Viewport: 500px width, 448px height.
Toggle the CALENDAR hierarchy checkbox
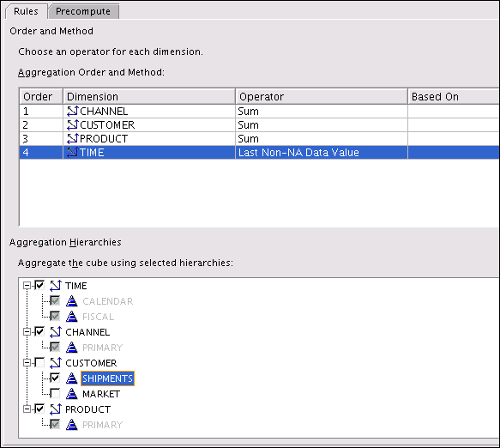pos(55,300)
